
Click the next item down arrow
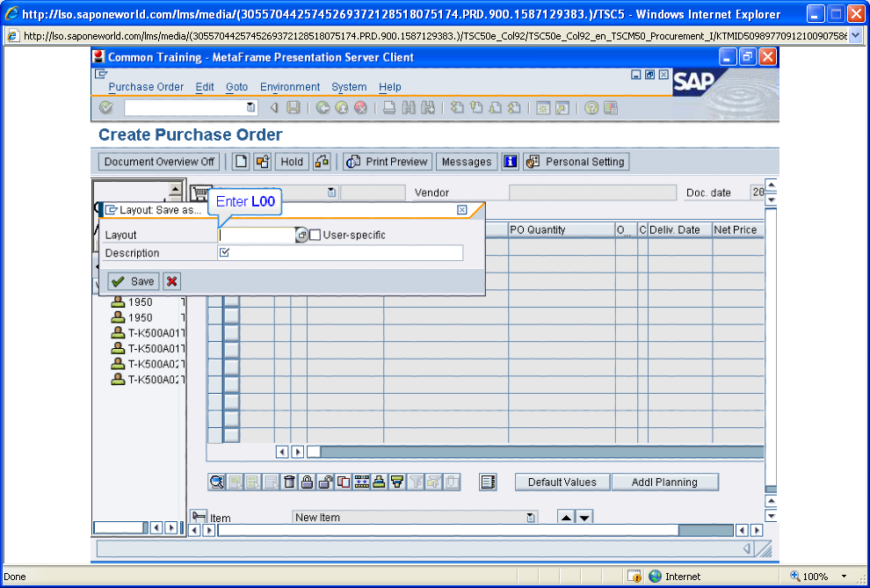pyautogui.click(x=584, y=518)
